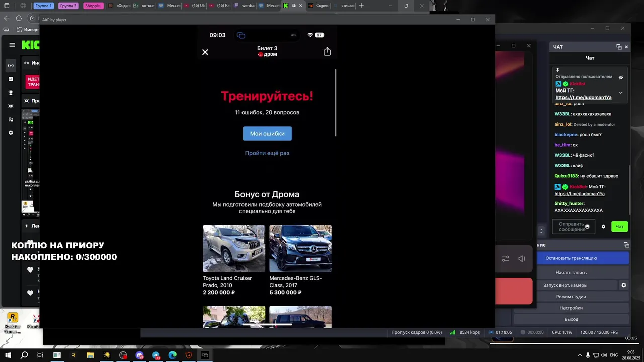Close the ЧАТ dock panel
Image resolution: width=644 pixels, height=362 pixels.
click(x=626, y=47)
